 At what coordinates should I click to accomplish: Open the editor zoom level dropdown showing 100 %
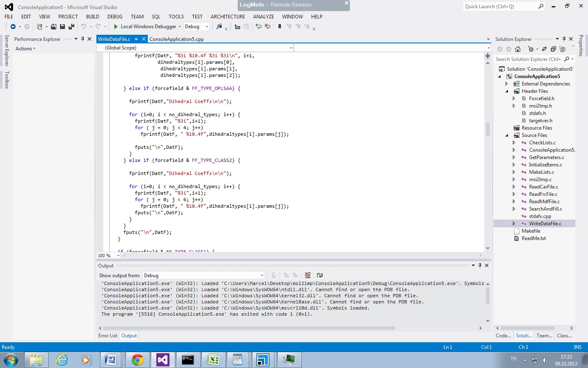[118, 256]
